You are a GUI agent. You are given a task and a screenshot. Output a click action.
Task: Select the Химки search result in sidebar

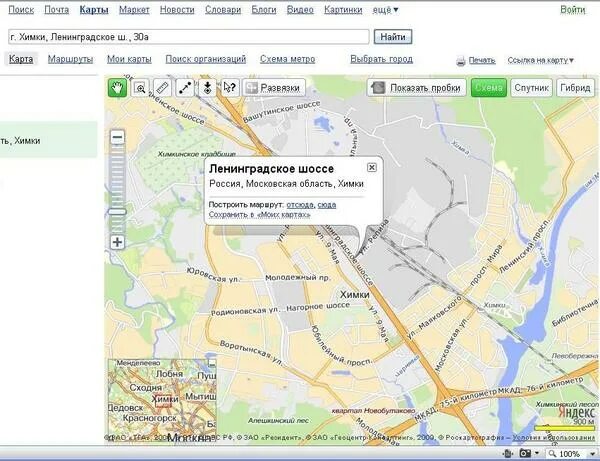48,140
